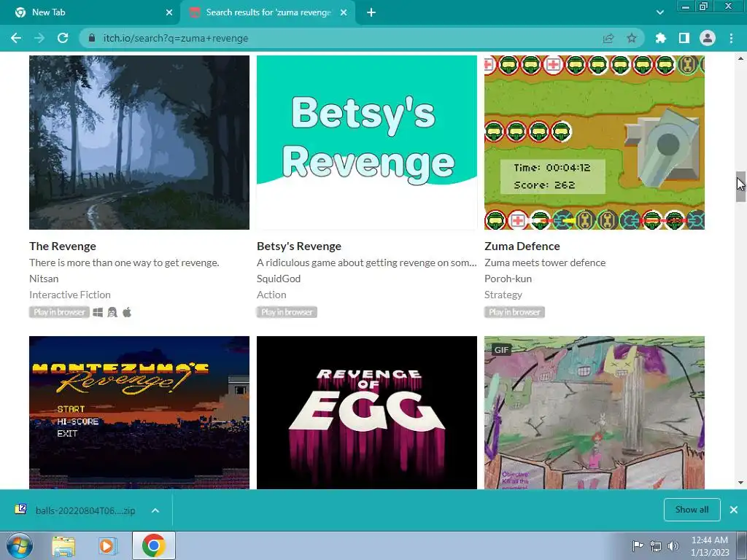Select the Search results for 'zuma revenge' tab
Screen dimensions: 747x560
[268, 12]
